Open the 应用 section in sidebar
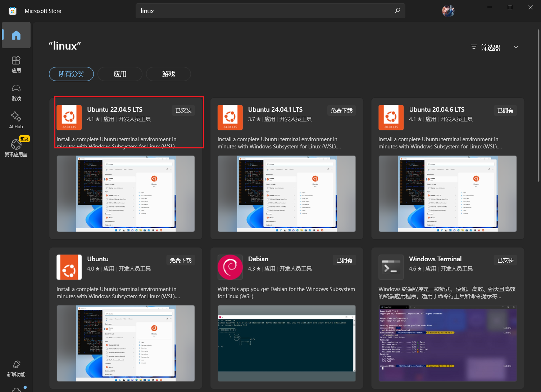This screenshot has width=541, height=392. (x=16, y=65)
